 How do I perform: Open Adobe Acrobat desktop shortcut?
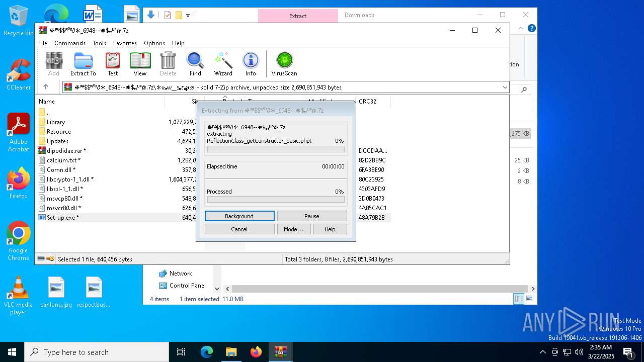[19, 133]
